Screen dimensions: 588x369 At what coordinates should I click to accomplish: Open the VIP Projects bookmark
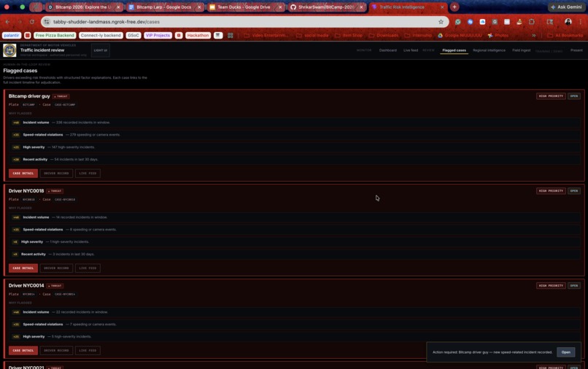158,35
